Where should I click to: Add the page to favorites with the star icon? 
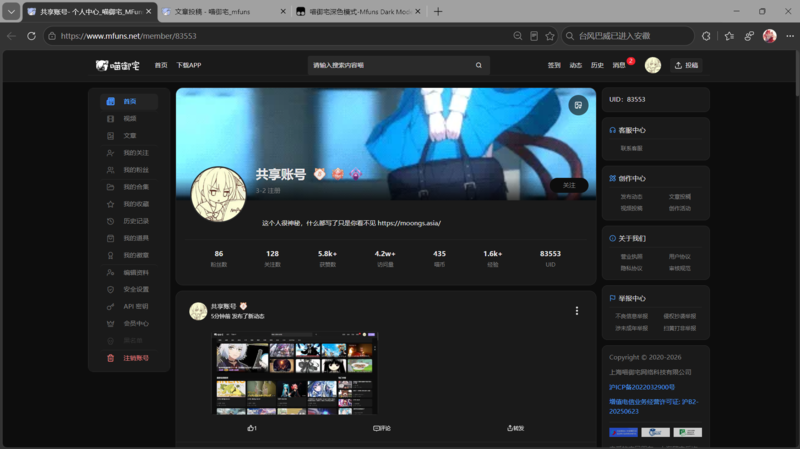tap(549, 36)
